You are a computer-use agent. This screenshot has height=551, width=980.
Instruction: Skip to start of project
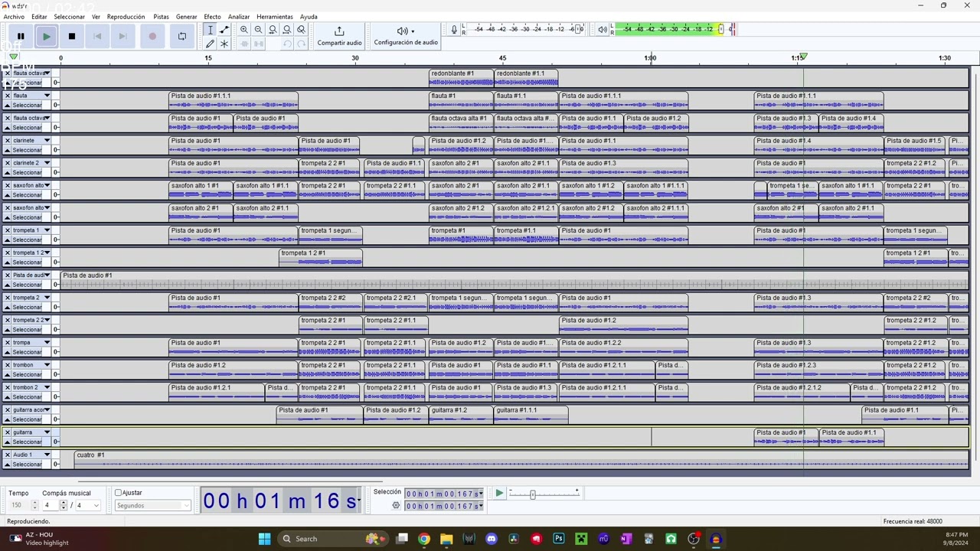97,36
